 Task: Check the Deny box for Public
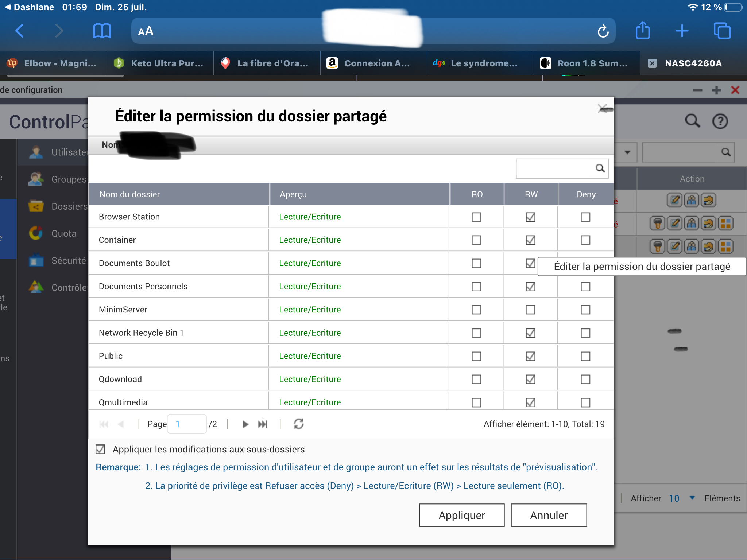click(x=585, y=356)
